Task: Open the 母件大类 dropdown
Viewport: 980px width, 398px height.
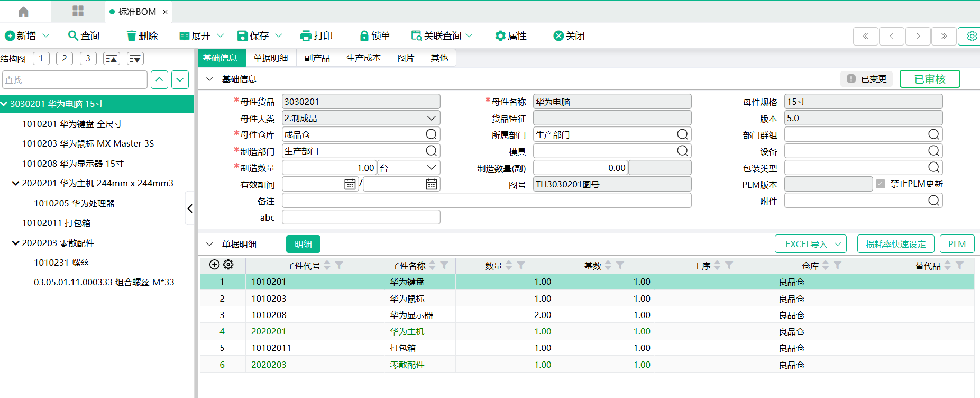Action: click(x=431, y=118)
